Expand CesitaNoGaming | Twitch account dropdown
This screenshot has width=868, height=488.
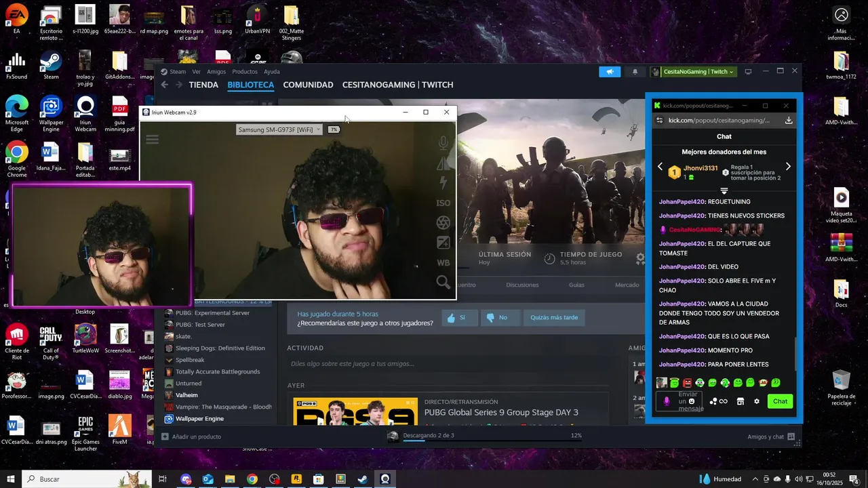tap(692, 72)
